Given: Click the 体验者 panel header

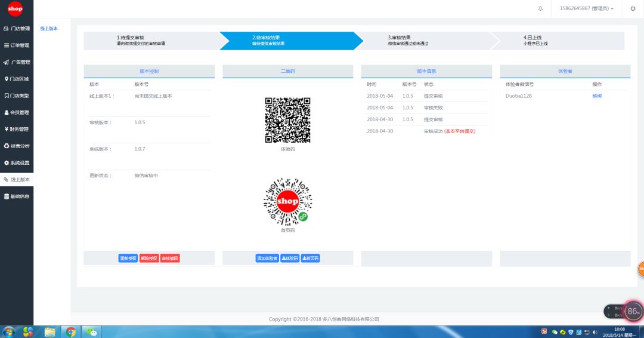Looking at the screenshot, I should [x=565, y=71].
